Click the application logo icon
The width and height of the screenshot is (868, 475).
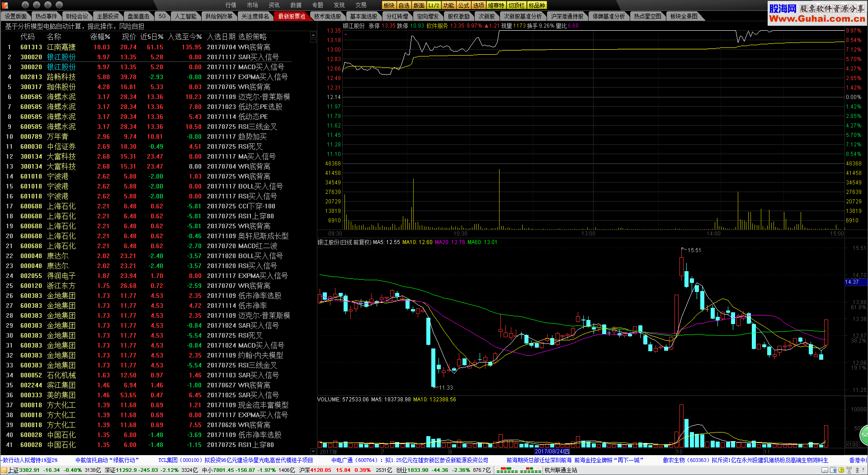point(6,5)
